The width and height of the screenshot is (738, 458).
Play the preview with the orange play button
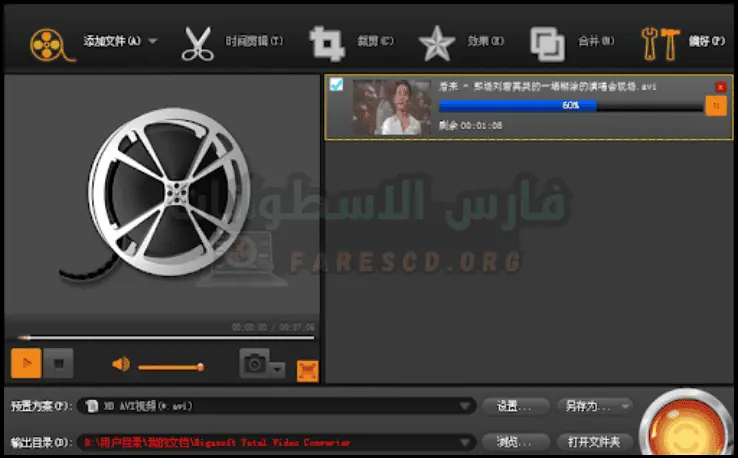click(26, 363)
